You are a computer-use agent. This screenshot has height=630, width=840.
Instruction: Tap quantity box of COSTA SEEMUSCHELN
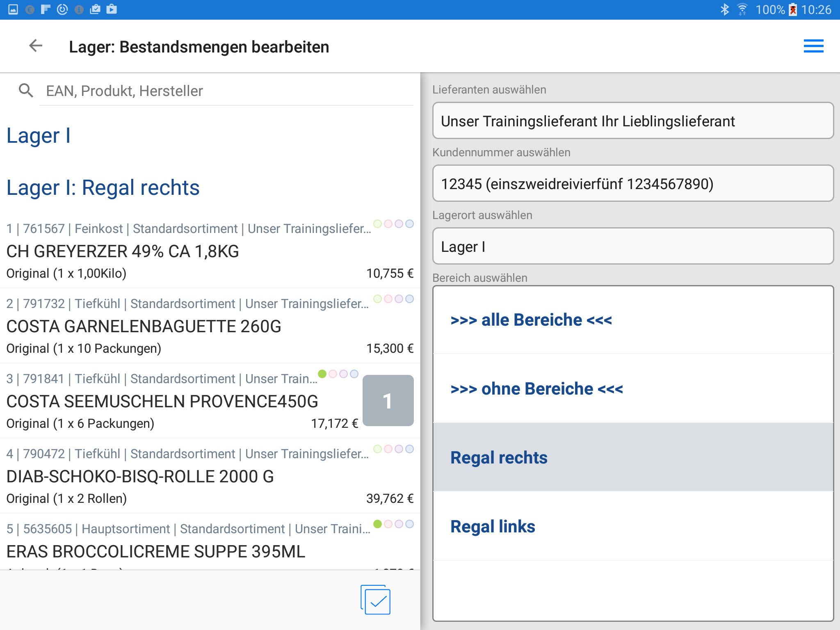[x=388, y=401]
